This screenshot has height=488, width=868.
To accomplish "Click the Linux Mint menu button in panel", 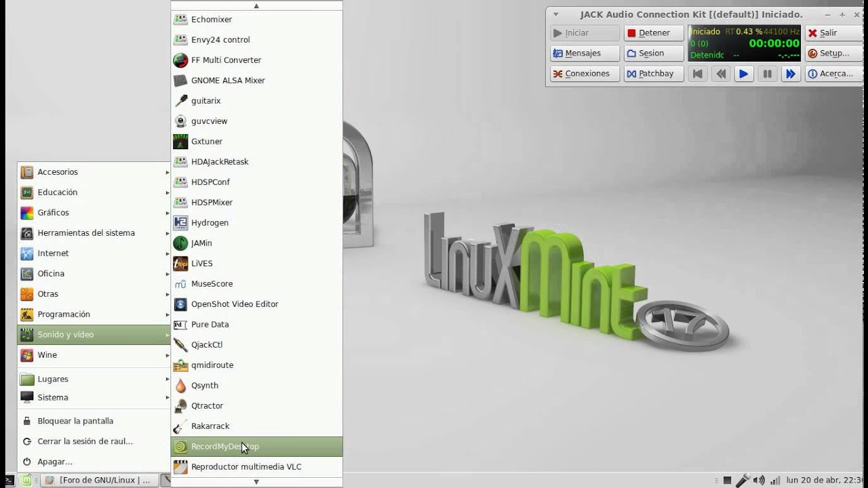I will click(x=24, y=481).
